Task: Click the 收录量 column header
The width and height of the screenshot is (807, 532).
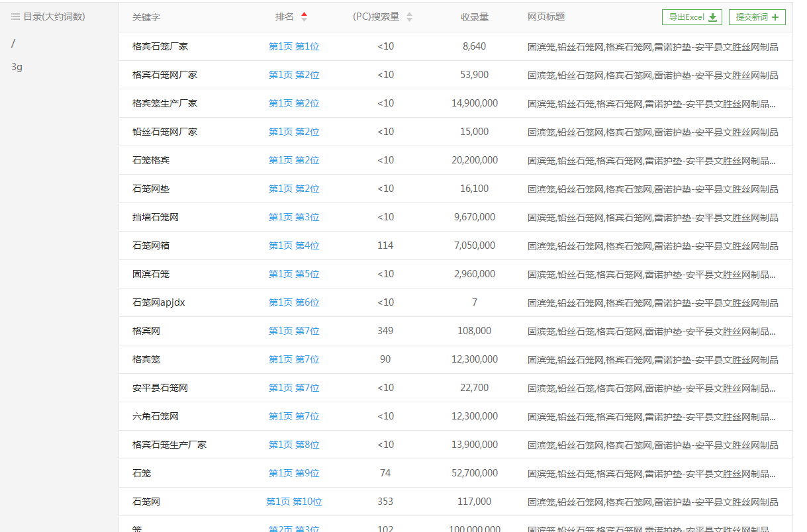Action: click(474, 17)
